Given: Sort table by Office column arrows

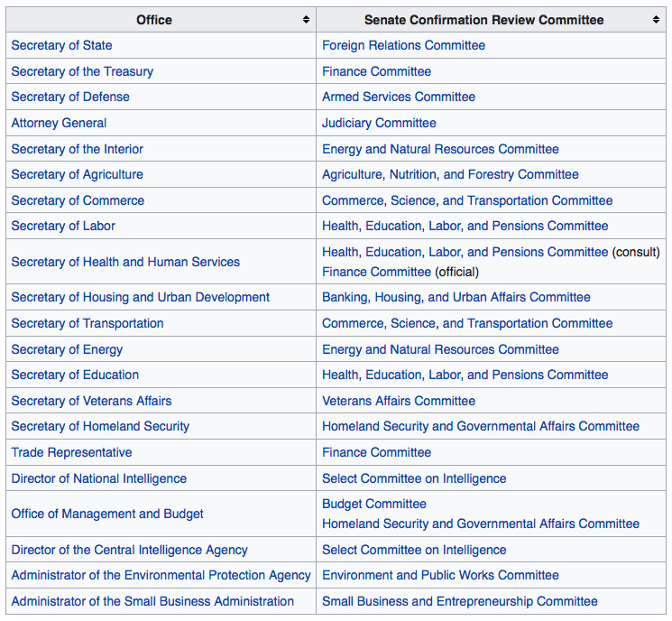Looking at the screenshot, I should click(306, 20).
